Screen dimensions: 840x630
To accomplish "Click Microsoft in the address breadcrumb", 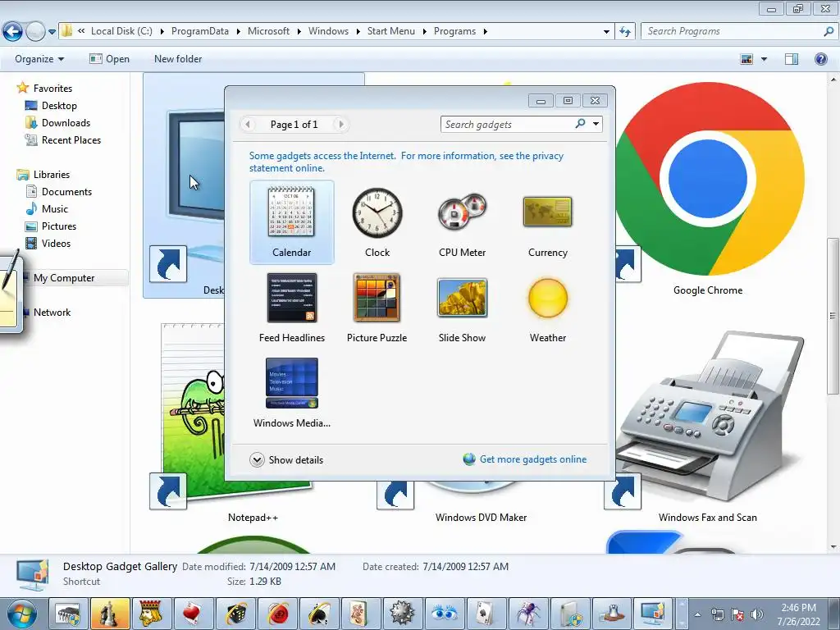I will pos(268,31).
